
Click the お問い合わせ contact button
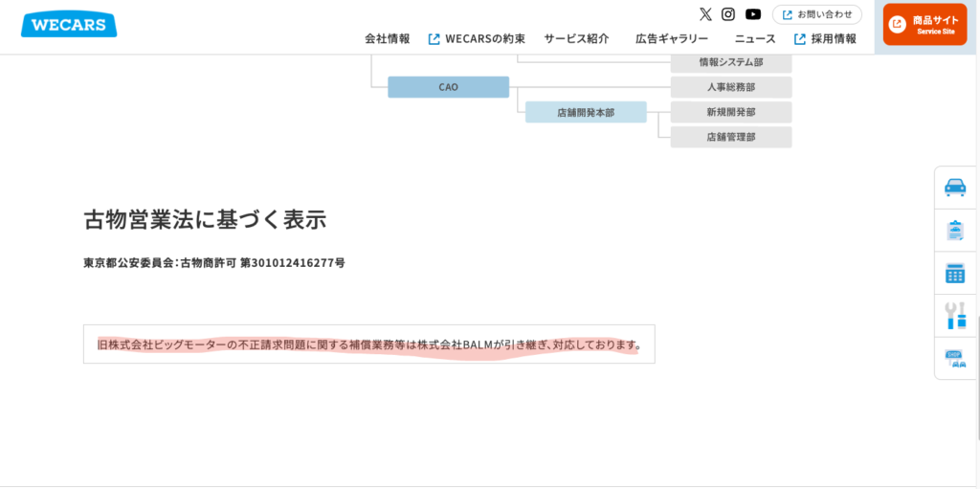pos(816,14)
